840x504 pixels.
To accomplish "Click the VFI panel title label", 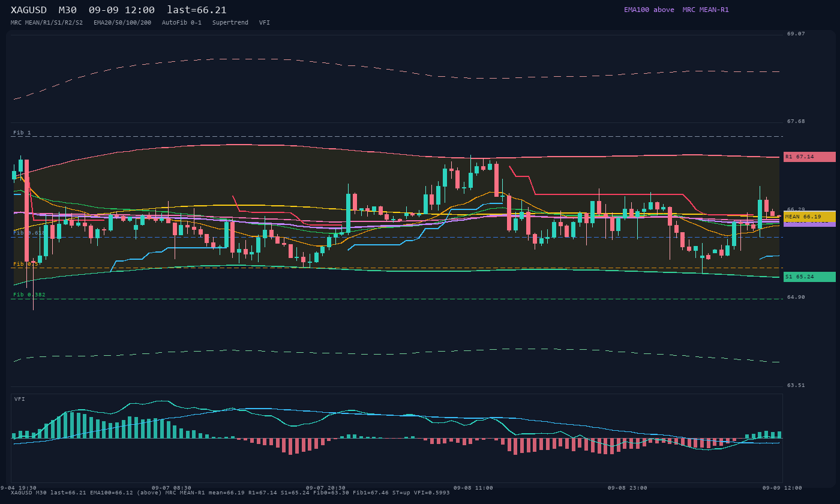I will coord(20,399).
